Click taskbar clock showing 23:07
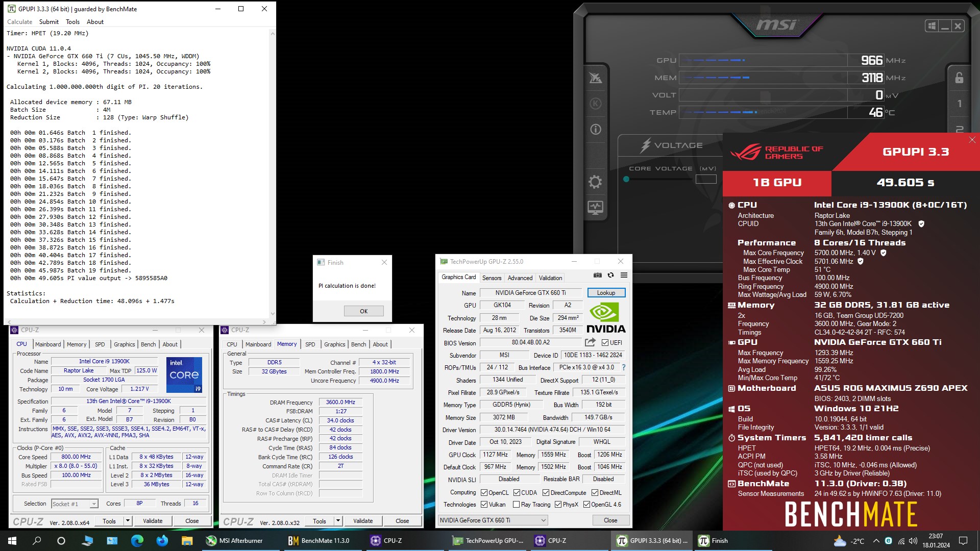 click(936, 541)
